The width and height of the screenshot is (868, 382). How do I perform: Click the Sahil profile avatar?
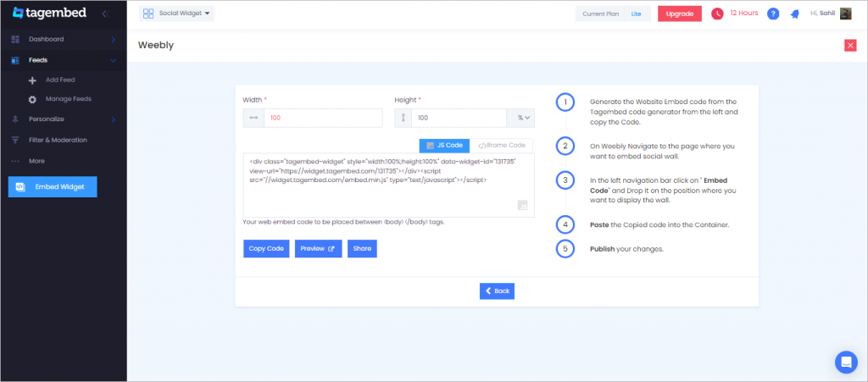[x=846, y=14]
